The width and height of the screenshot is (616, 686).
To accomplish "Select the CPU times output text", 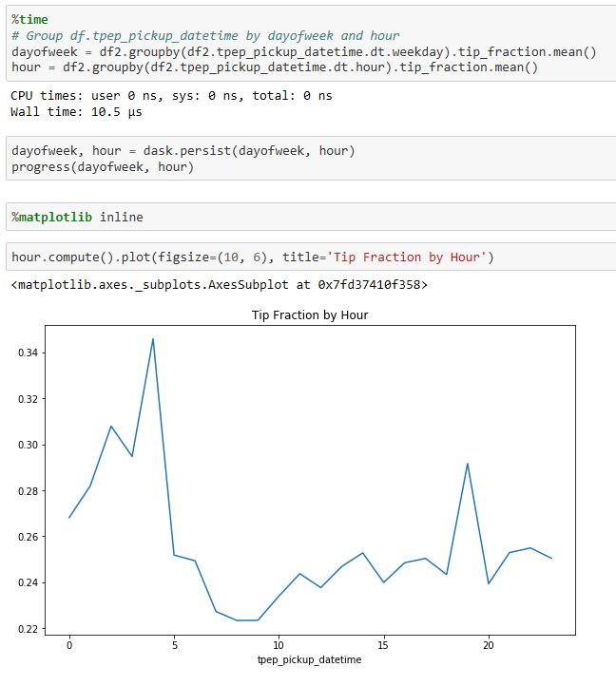I will click(171, 96).
